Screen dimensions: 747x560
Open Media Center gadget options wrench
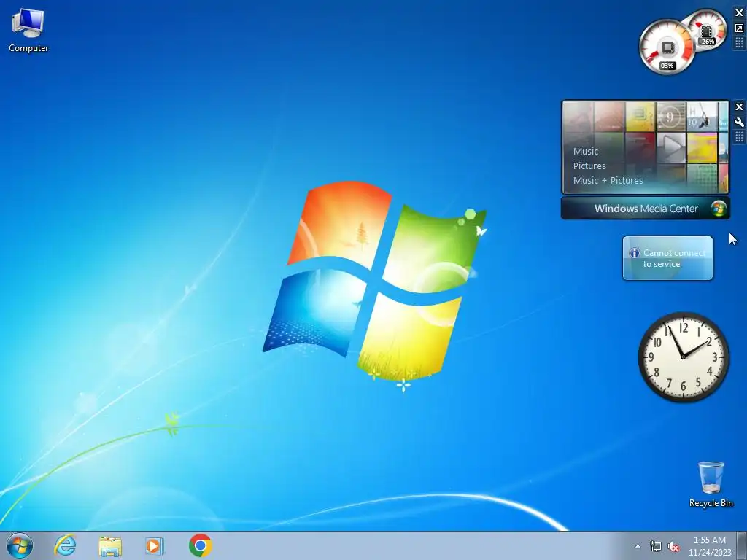[740, 122]
